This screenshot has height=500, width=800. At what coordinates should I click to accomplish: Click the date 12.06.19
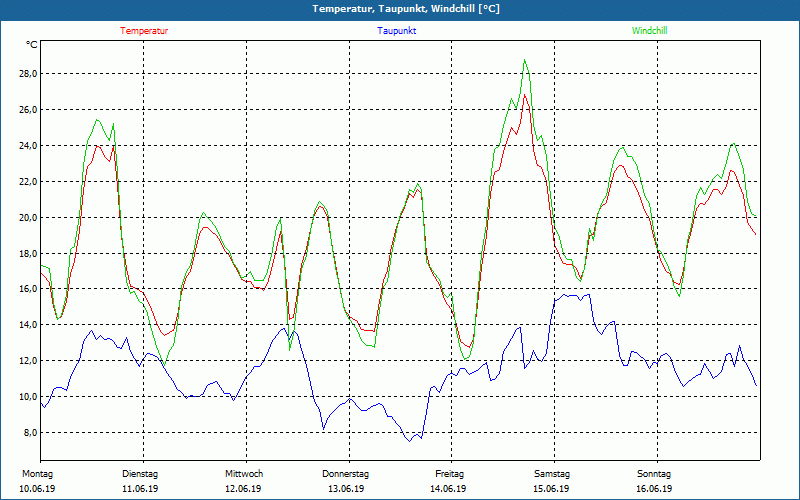coord(243,489)
